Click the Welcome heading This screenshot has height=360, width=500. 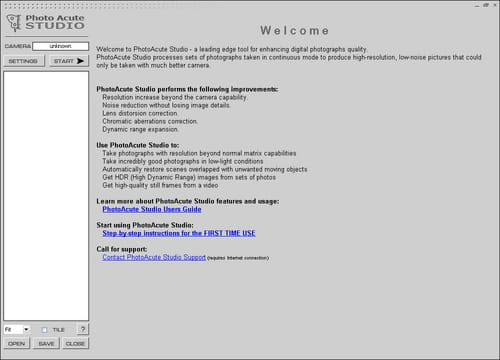[x=295, y=31]
